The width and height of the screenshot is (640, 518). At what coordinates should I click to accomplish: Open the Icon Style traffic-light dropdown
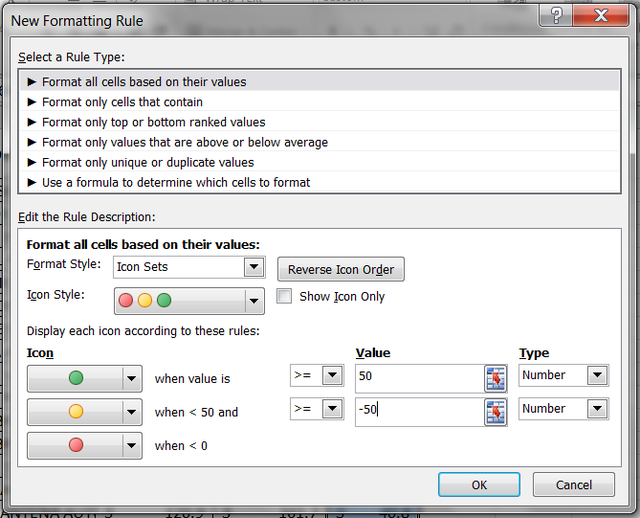click(x=254, y=300)
